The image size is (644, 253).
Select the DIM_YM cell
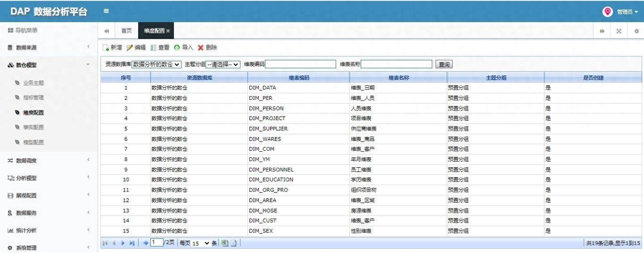tap(299, 159)
